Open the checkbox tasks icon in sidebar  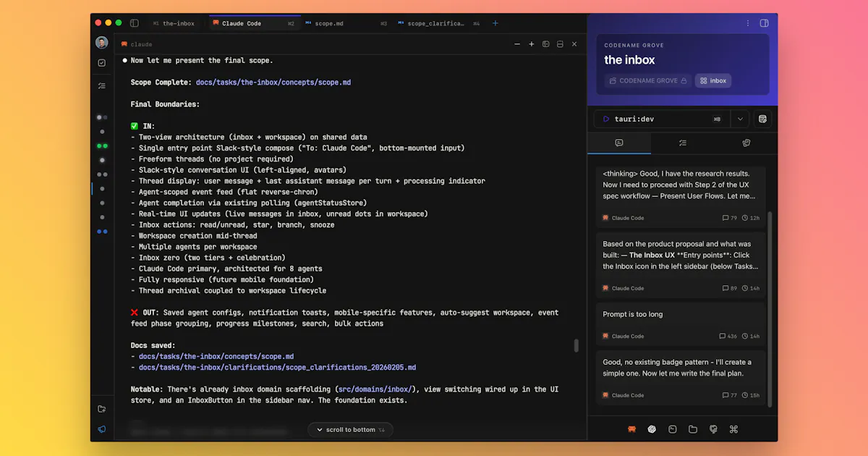coord(102,63)
